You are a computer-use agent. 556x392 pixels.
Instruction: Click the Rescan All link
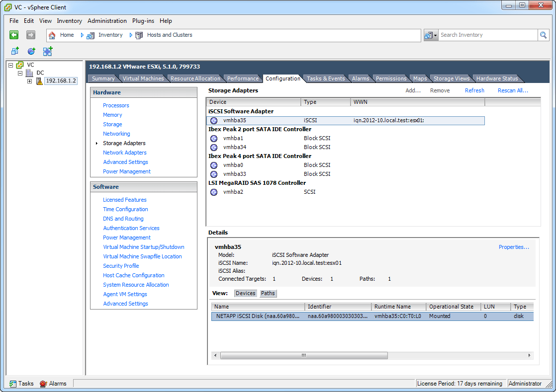[513, 90]
